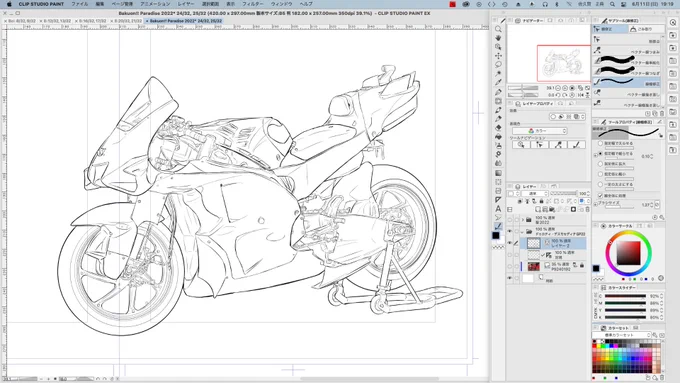680x383 pixels.
Task: Select first radio option in tool property
Action: pos(601,144)
